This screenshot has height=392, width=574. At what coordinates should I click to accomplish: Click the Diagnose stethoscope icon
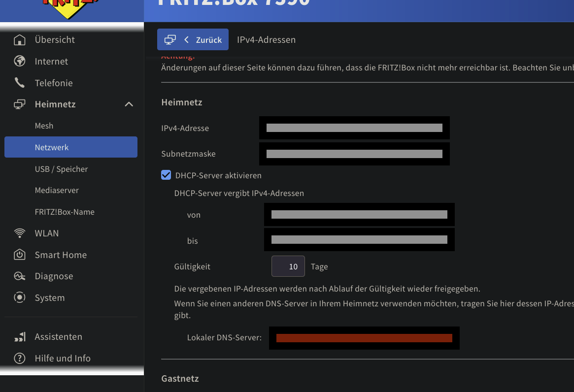[x=20, y=276]
